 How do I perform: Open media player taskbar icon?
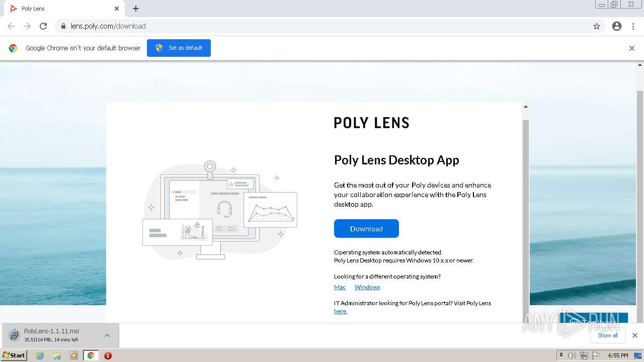pyautogui.click(x=74, y=355)
